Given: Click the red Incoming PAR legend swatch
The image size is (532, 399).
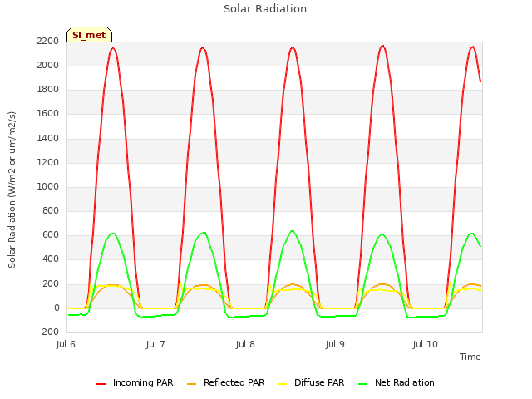Looking at the screenshot, I should pyautogui.click(x=101, y=384).
